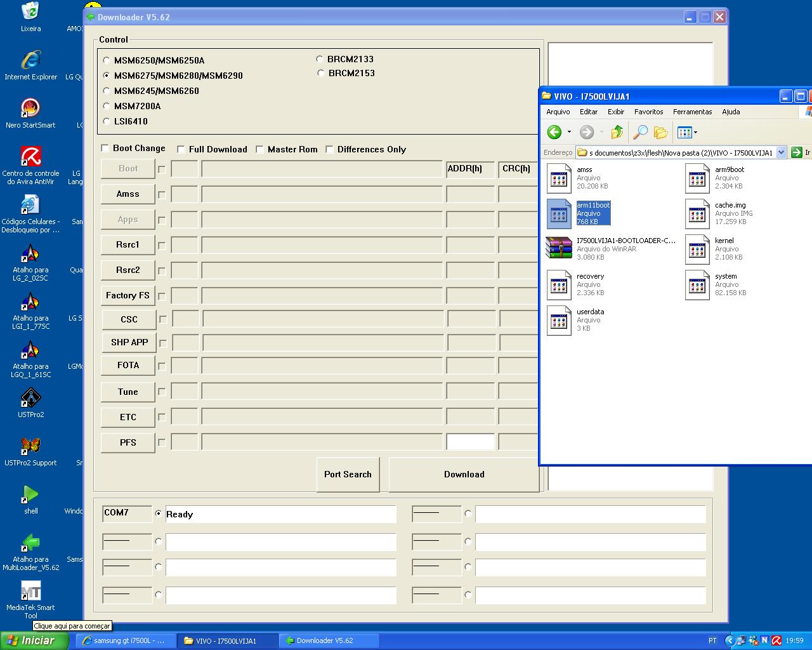Viewport: 812px width, 650px height.
Task: Select the MSM7200A radio button
Action: click(x=107, y=106)
